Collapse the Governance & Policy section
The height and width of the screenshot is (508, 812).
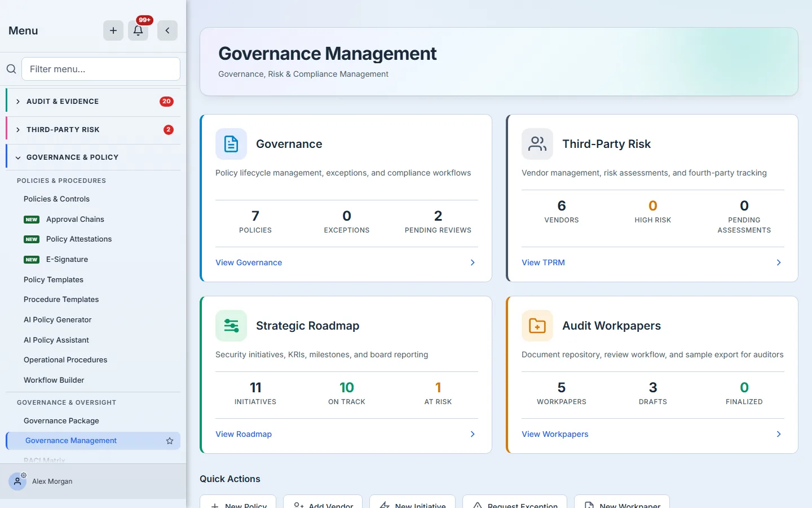click(x=93, y=157)
